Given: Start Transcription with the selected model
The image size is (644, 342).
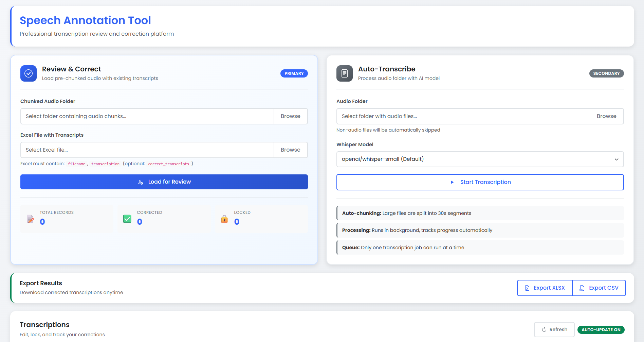Looking at the screenshot, I should (x=480, y=182).
